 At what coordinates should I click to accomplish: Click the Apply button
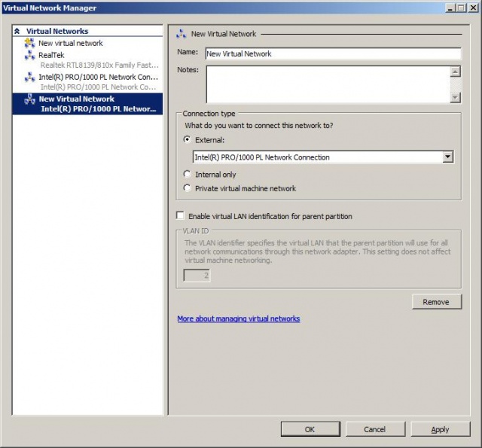pos(440,429)
